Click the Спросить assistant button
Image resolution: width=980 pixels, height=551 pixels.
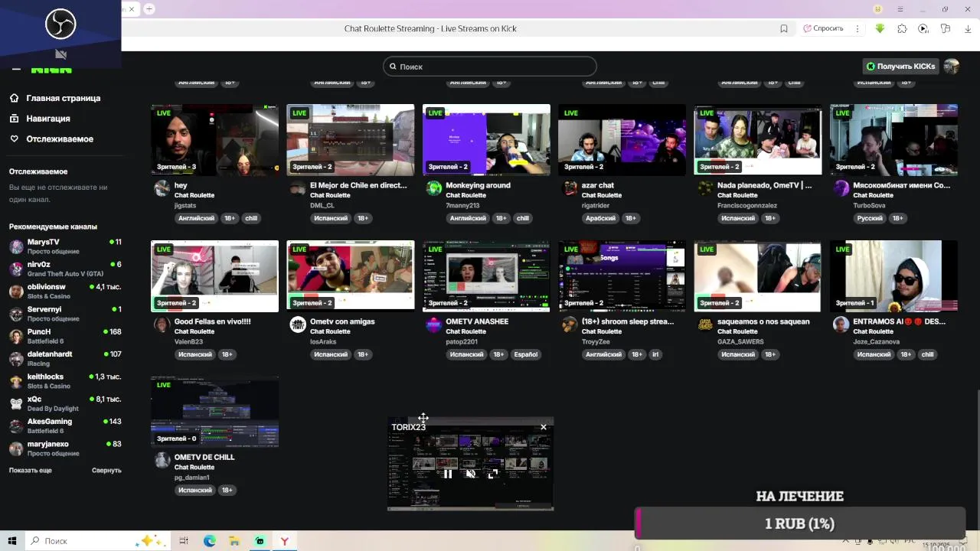823,28
